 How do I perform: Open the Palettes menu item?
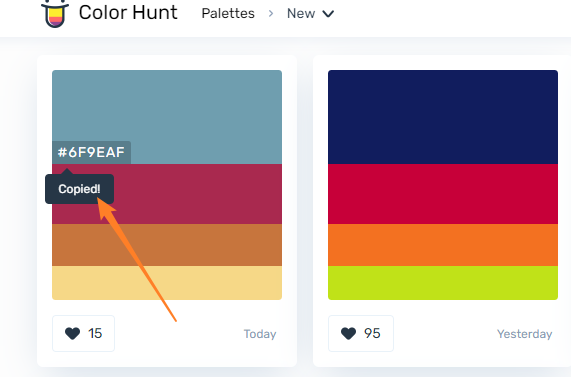[x=228, y=13]
